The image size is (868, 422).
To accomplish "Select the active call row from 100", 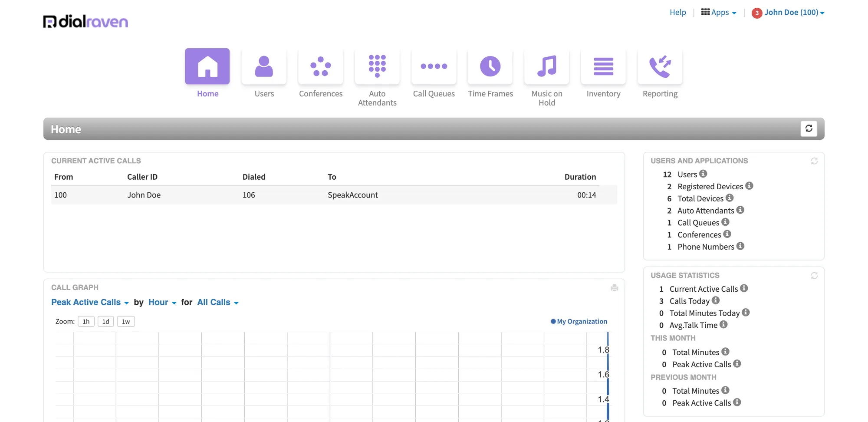I will [334, 195].
